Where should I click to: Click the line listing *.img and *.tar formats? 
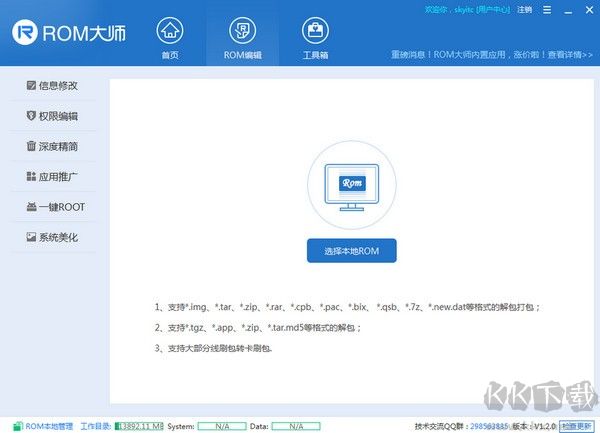point(347,307)
